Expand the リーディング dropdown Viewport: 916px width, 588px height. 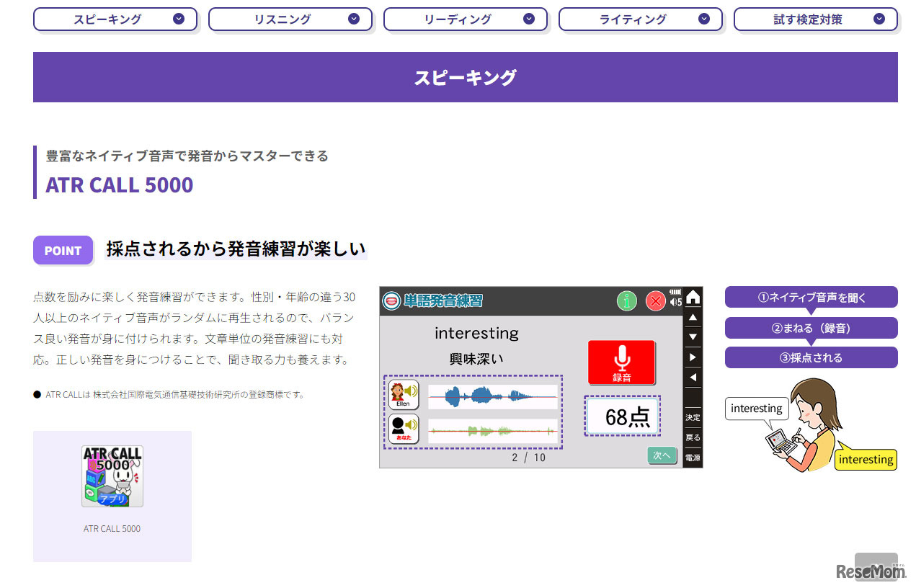click(466, 19)
